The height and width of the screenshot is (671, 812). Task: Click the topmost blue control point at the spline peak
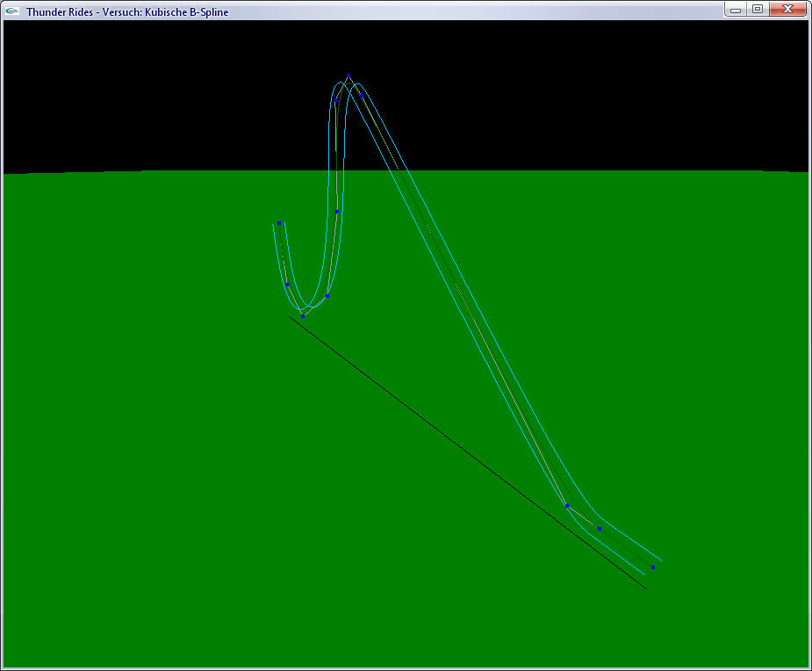(x=349, y=76)
